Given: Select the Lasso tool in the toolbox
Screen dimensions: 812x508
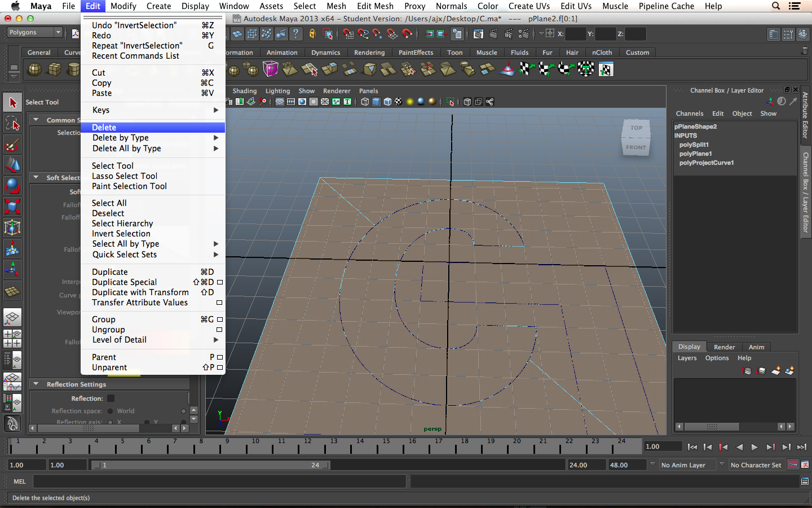Looking at the screenshot, I should (x=12, y=124).
